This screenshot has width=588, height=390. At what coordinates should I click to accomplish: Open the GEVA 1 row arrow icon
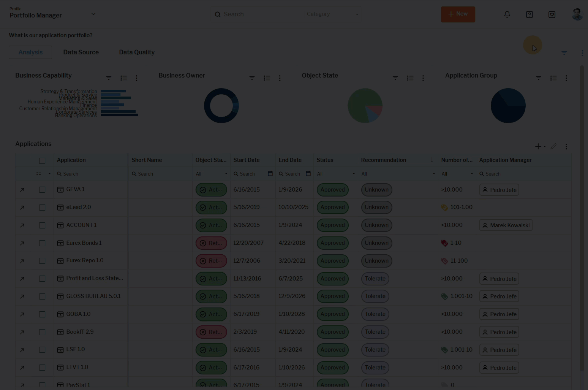point(22,190)
